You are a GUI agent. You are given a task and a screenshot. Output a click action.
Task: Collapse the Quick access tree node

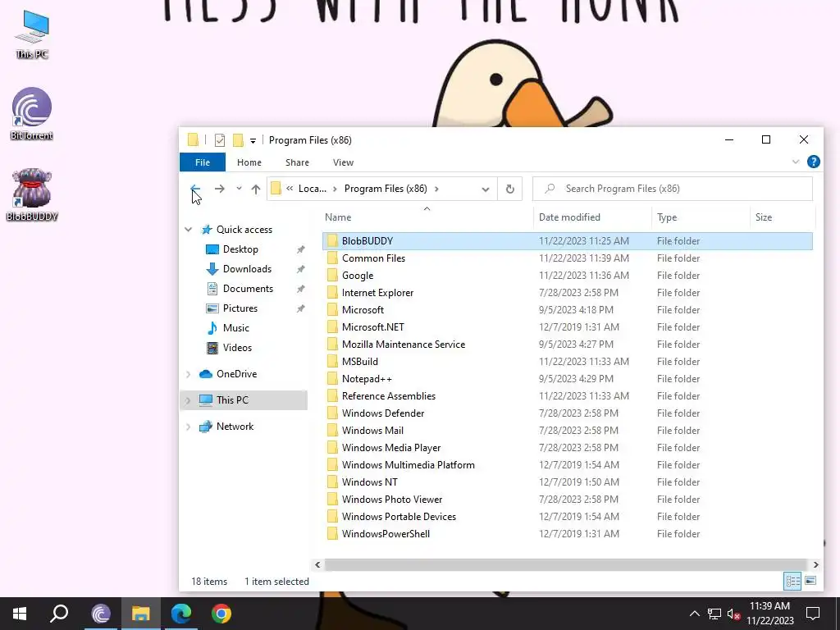click(189, 230)
